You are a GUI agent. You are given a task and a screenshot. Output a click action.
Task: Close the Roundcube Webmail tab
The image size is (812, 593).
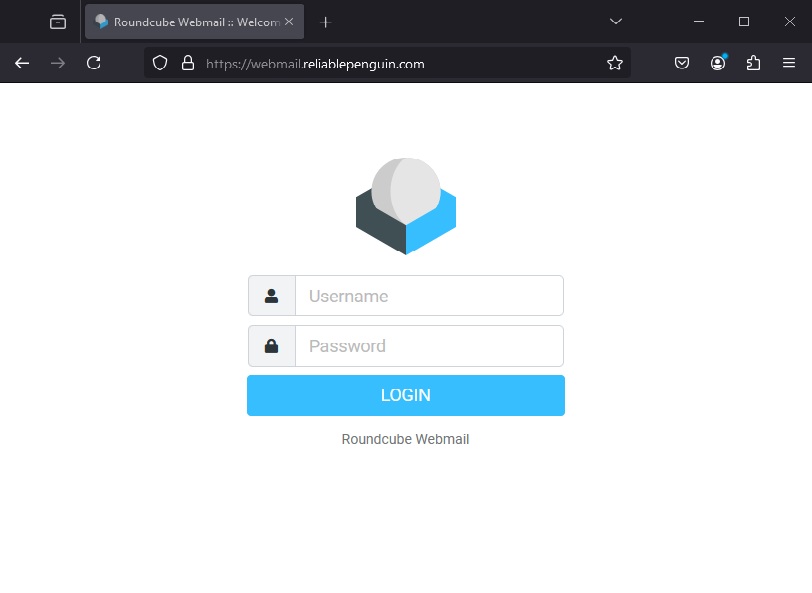coord(289,21)
